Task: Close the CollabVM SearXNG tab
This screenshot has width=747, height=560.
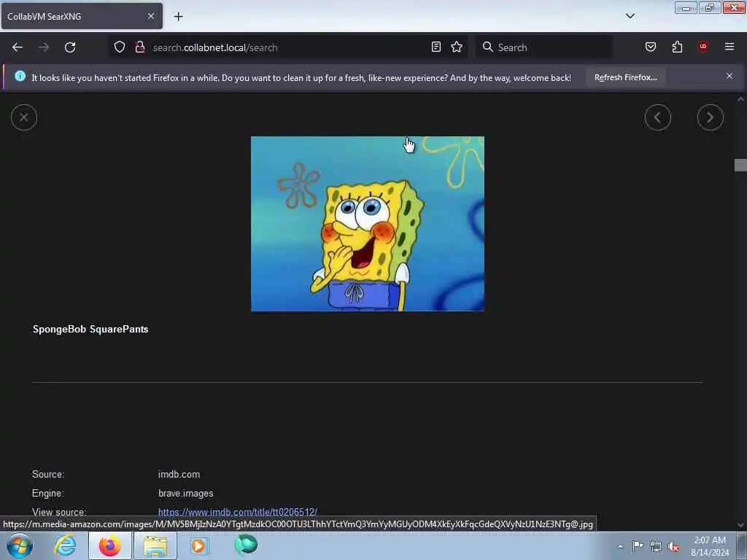Action: [151, 16]
